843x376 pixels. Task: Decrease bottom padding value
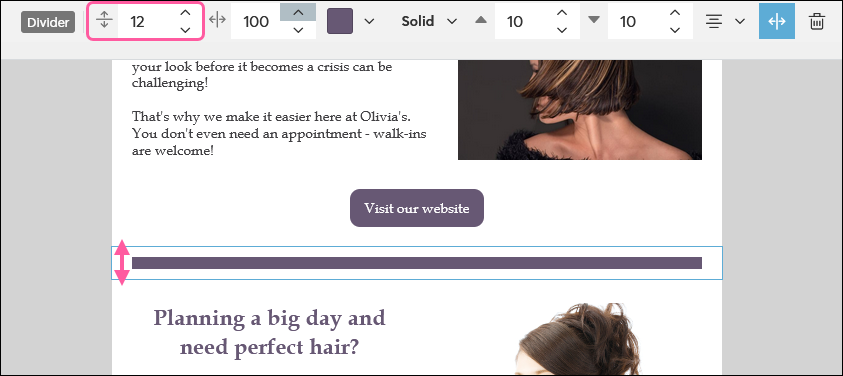(675, 30)
